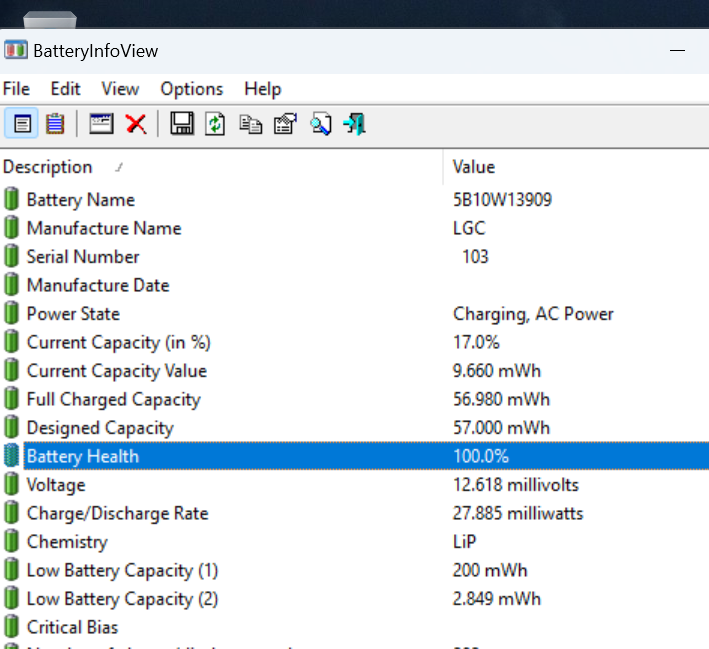Sort by the Value column header

[x=576, y=167]
